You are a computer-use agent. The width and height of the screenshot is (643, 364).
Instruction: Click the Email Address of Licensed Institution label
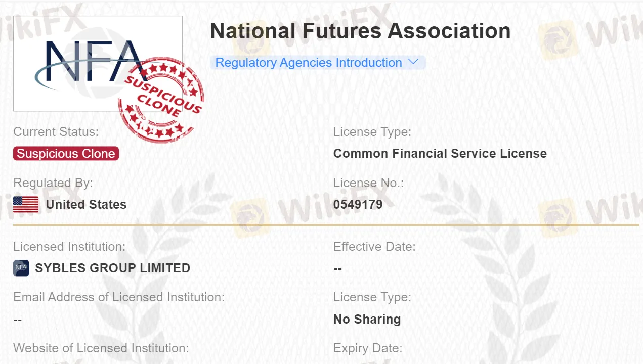pyautogui.click(x=119, y=297)
